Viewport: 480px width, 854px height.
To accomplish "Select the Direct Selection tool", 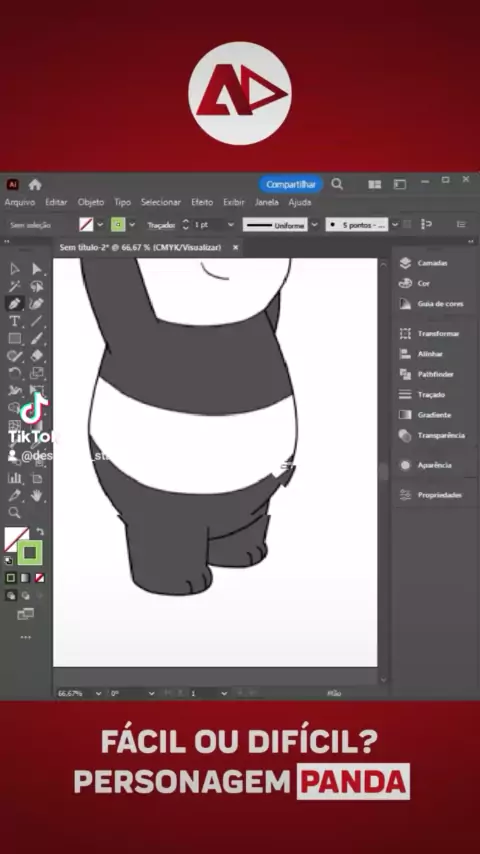I will click(37, 269).
